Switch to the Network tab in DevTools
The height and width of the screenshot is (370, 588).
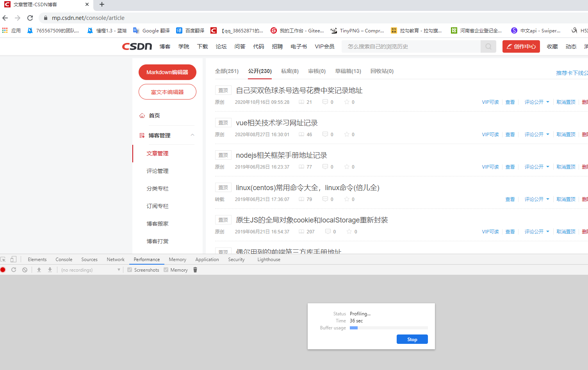click(116, 259)
